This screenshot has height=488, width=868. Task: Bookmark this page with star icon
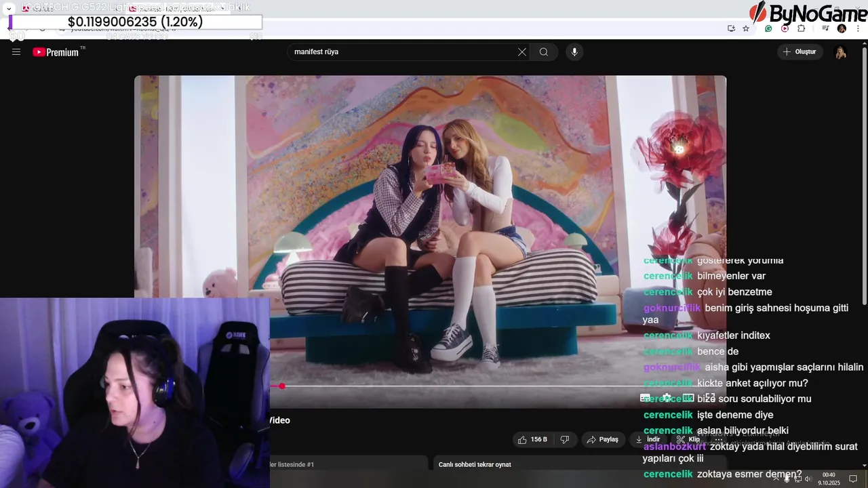746,28
